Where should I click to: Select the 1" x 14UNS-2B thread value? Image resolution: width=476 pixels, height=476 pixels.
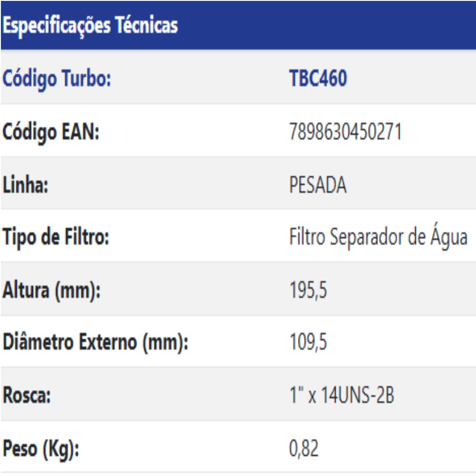pos(342,396)
